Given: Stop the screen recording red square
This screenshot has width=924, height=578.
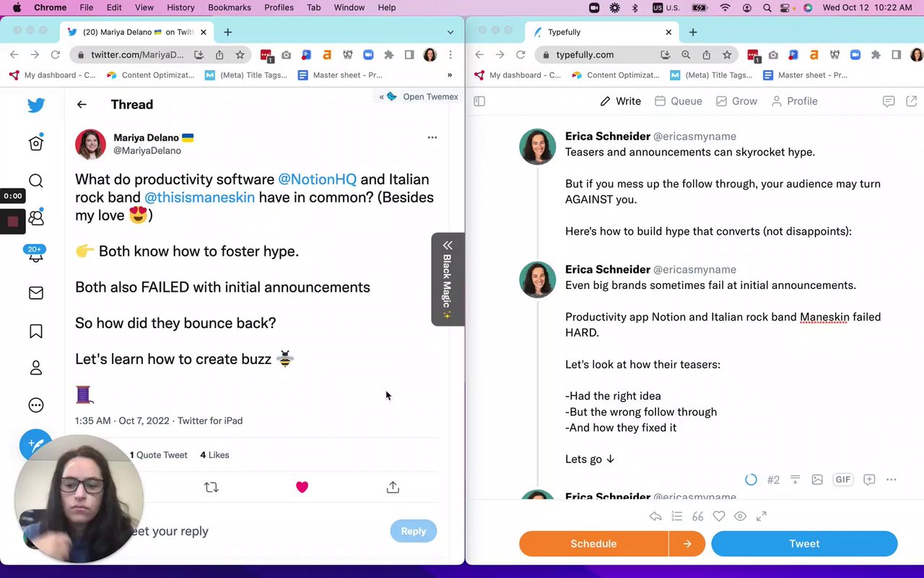Looking at the screenshot, I should tap(13, 222).
